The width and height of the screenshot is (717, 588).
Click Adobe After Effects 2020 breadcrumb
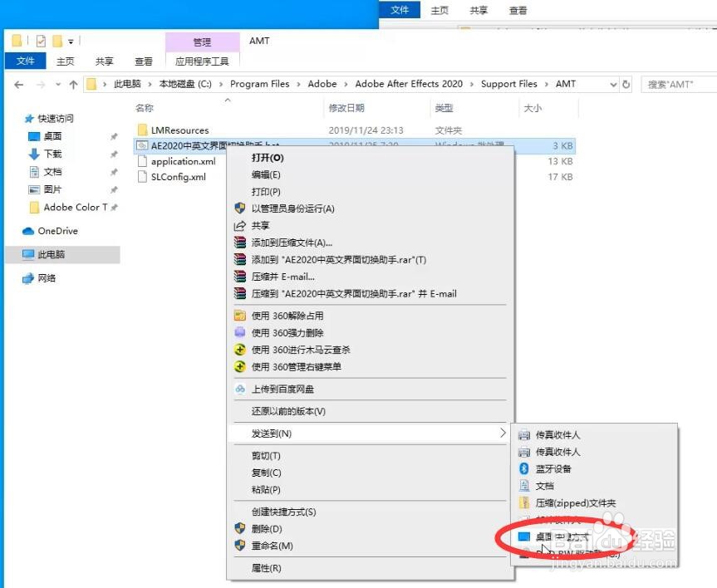(x=409, y=84)
